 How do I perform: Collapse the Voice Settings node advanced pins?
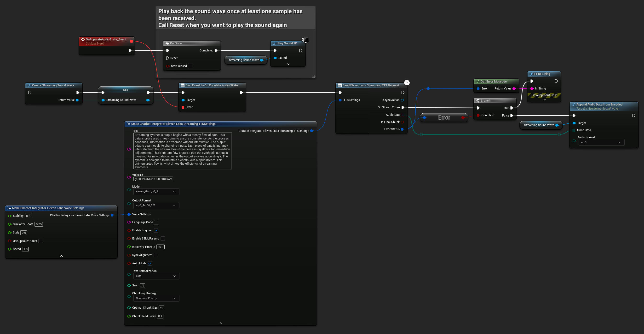click(x=62, y=256)
